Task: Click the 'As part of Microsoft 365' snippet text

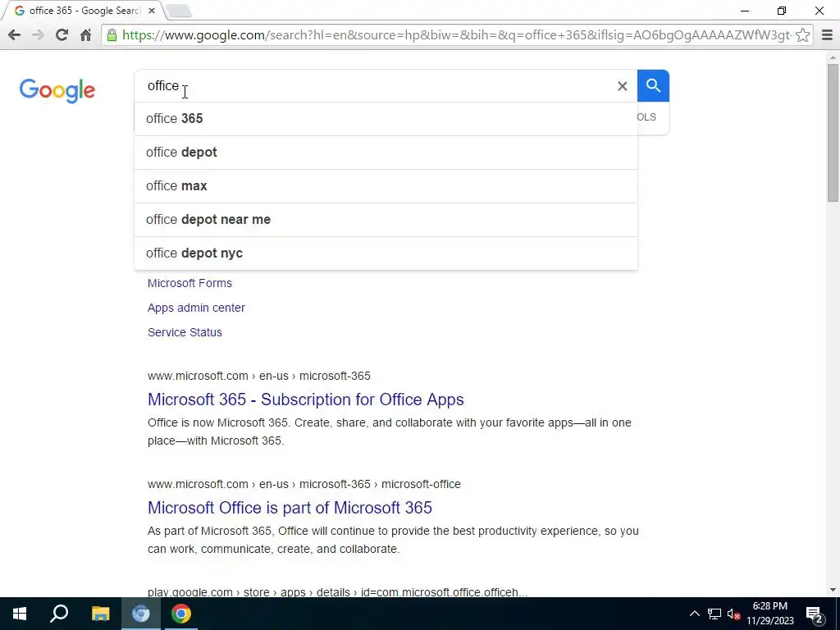Action: click(393, 540)
